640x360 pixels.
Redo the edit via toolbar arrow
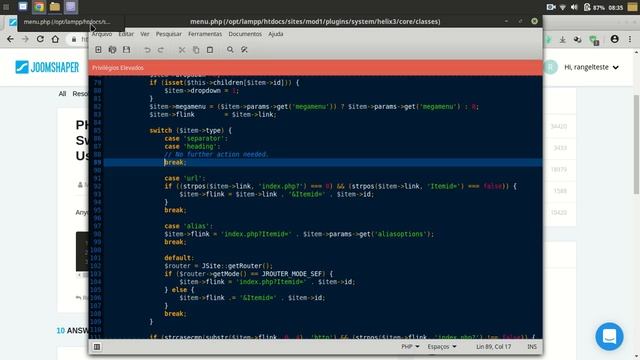click(161, 50)
